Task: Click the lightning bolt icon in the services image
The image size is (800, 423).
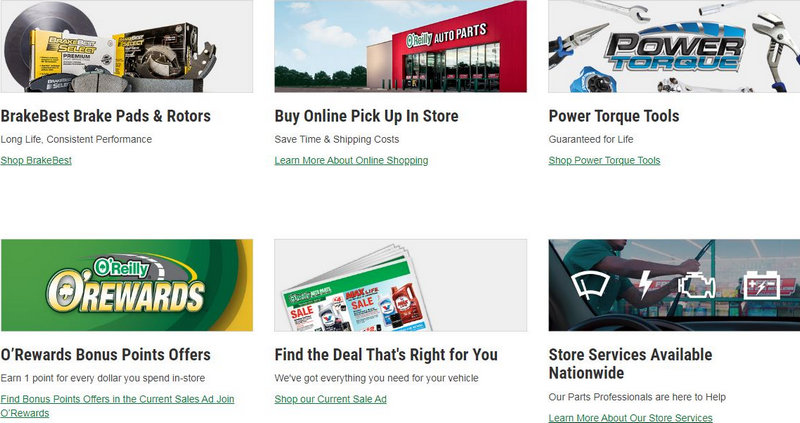Action: coord(645,284)
